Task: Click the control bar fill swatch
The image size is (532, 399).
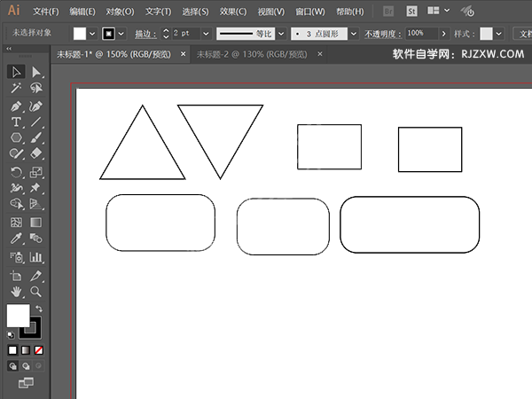Action: [80, 34]
